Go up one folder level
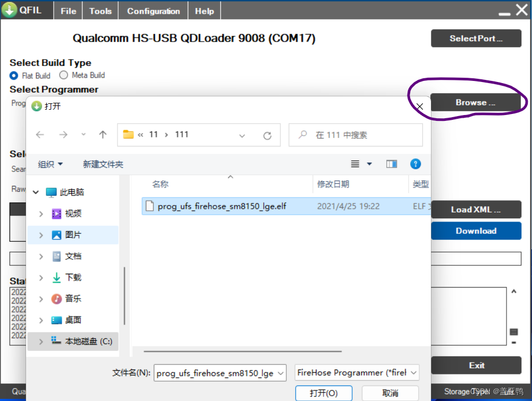The width and height of the screenshot is (532, 401). [x=103, y=135]
